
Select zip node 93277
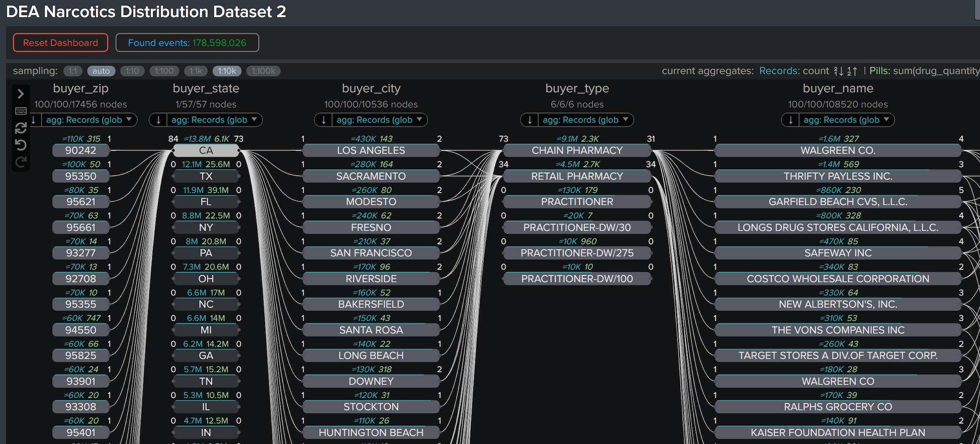[81, 253]
